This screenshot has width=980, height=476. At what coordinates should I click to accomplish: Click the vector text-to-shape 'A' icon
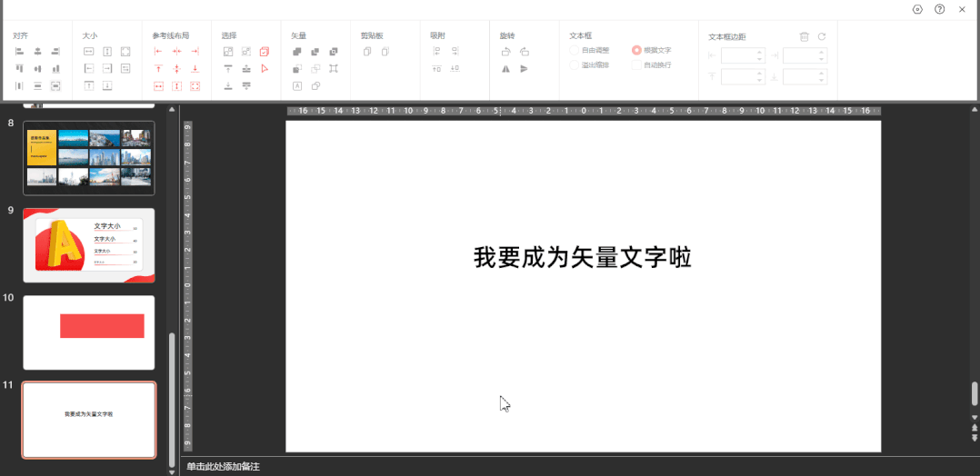[x=297, y=85]
